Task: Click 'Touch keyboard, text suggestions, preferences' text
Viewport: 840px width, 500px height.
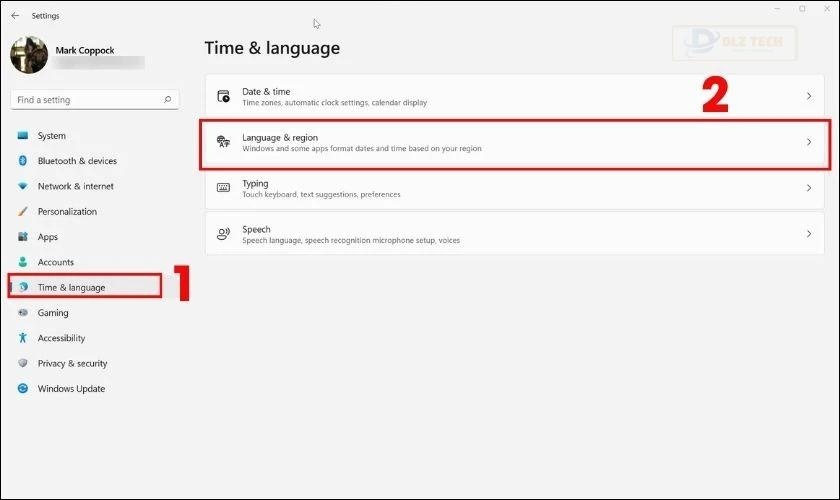Action: [321, 195]
